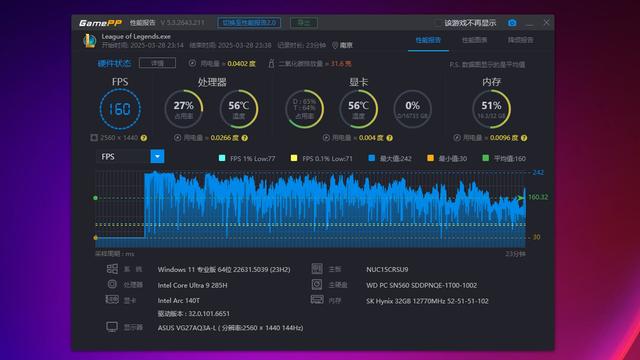Switch to the 性能图表 tab
Screen dimensions: 640x360
coord(474,40)
